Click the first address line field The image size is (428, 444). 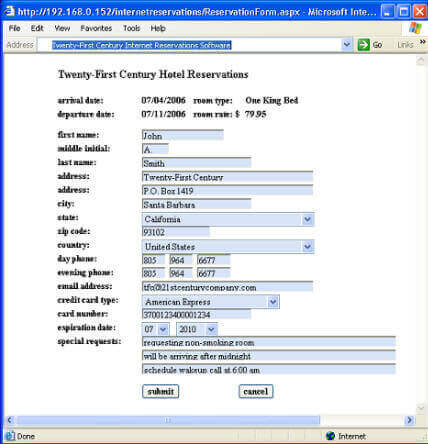pos(227,176)
